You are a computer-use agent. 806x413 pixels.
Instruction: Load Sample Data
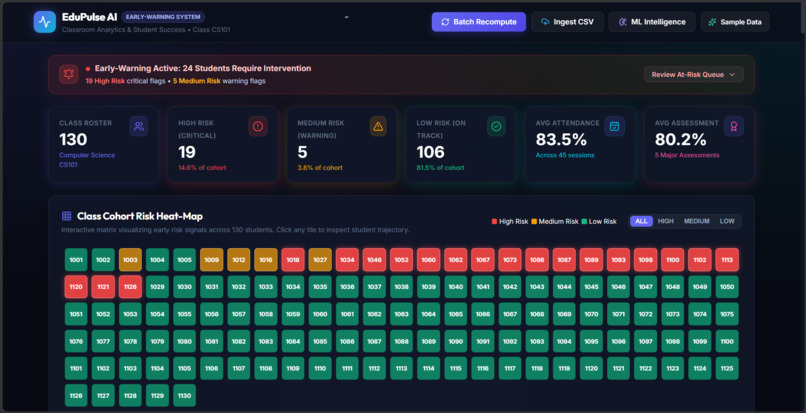click(x=735, y=22)
